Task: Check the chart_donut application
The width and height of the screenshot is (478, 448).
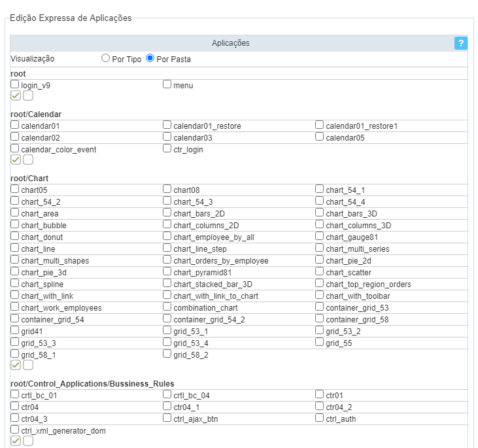Action: point(15,236)
